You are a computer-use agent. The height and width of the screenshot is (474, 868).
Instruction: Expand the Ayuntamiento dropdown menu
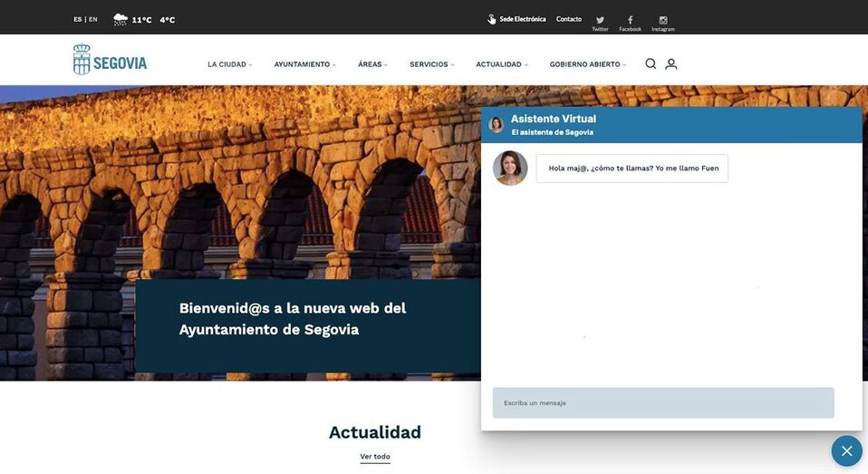tap(304, 64)
